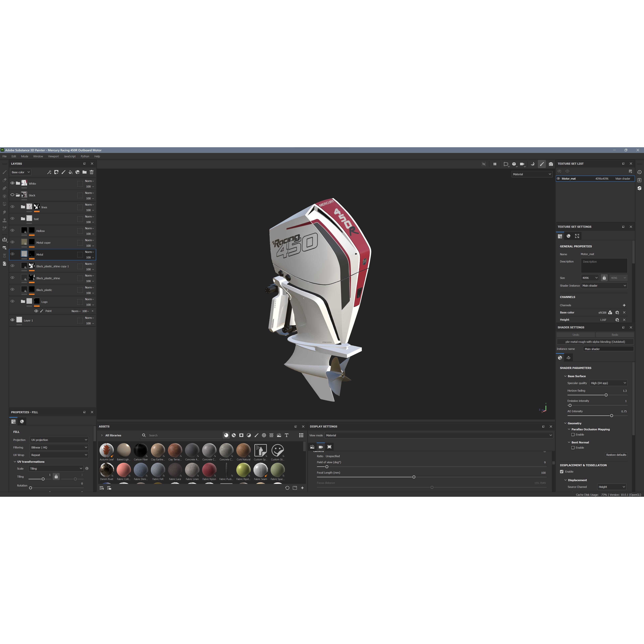Open the fill layer creation icon
This screenshot has height=644, width=644.
[x=71, y=172]
